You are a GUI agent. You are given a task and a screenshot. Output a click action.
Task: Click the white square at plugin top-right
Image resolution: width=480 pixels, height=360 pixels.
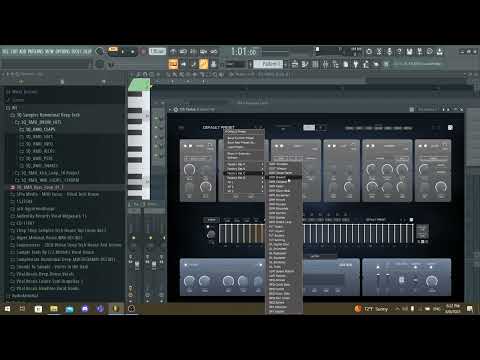click(x=450, y=128)
